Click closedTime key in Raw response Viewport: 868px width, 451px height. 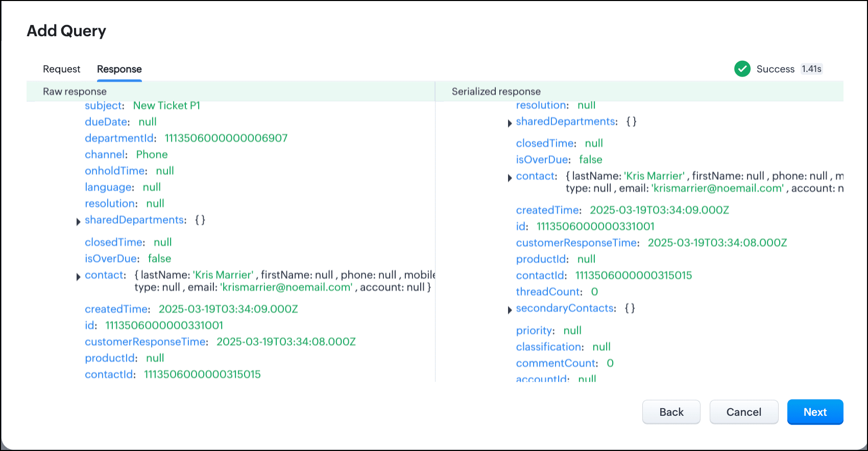[x=115, y=242]
